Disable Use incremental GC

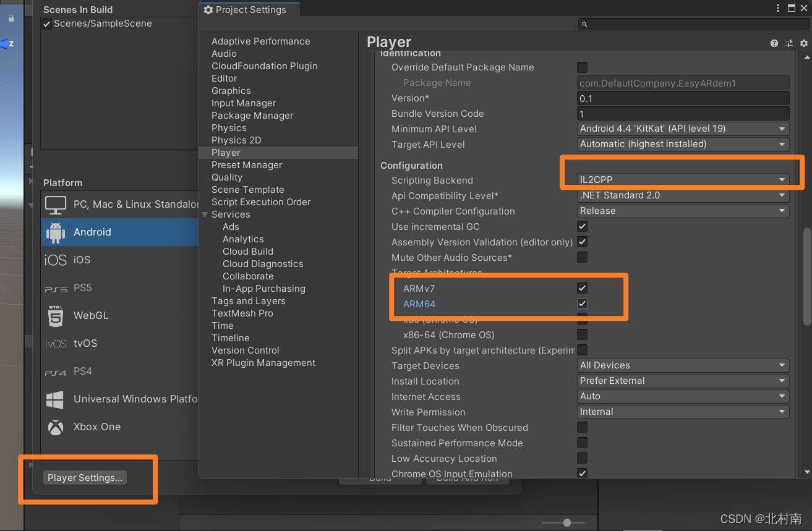tap(582, 227)
